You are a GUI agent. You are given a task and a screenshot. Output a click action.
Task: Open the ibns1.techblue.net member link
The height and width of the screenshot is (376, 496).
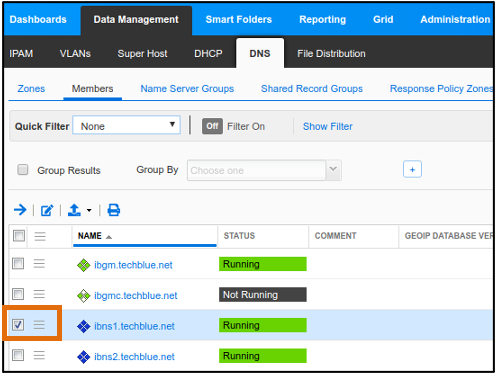134,326
